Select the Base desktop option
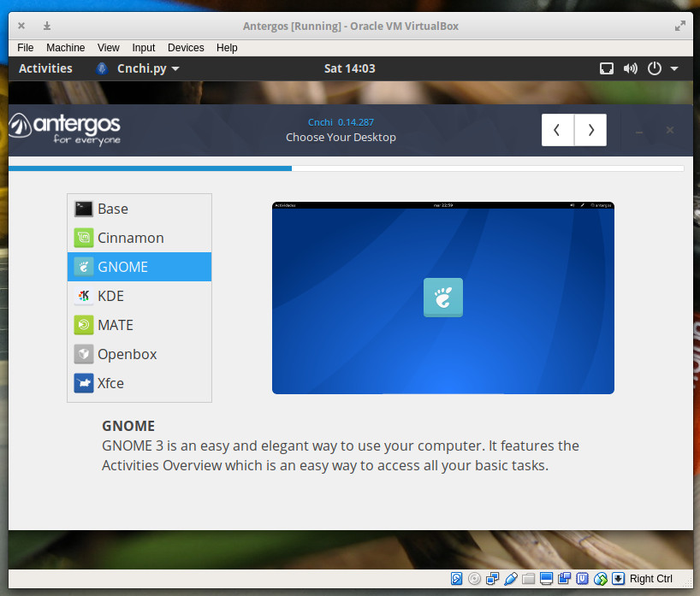The height and width of the screenshot is (596, 700). point(139,209)
